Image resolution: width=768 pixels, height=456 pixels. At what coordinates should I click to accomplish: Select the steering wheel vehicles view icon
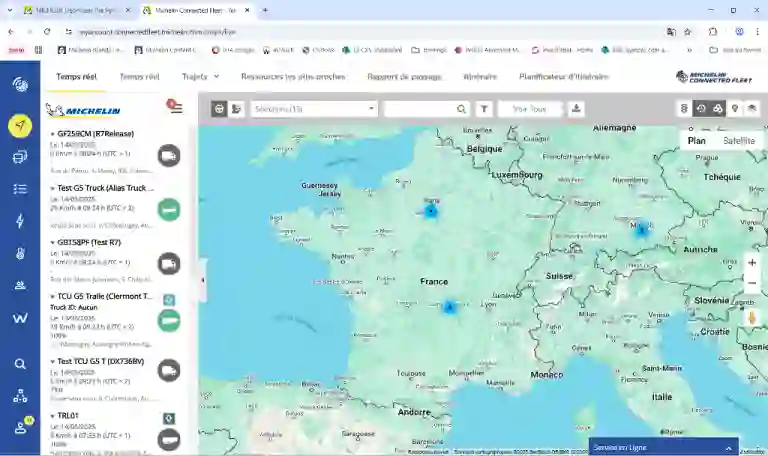coord(219,109)
